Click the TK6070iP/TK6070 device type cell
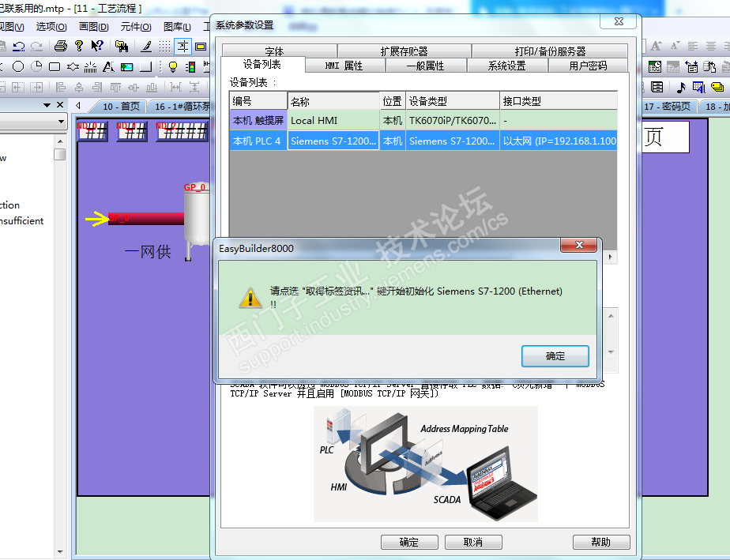Viewport: 730px width, 560px height. coord(453,121)
